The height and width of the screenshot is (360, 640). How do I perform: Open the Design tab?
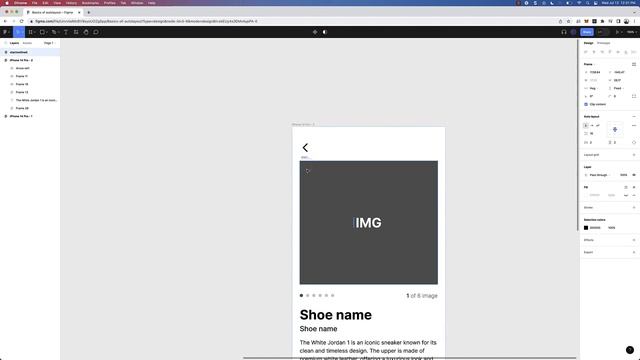click(588, 43)
